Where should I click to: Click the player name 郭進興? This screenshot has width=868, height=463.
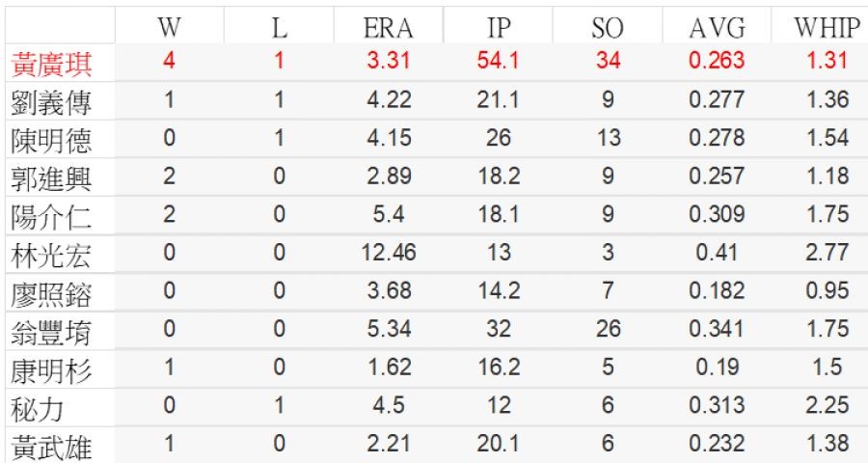click(x=52, y=178)
